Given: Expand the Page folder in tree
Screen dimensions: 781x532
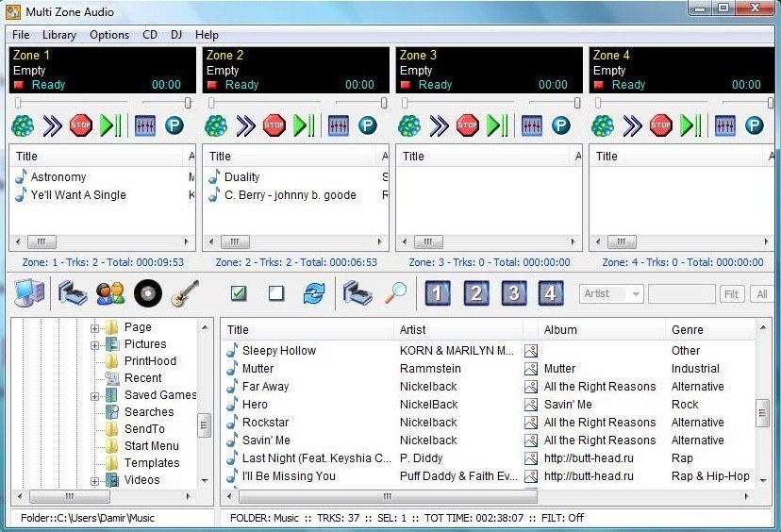Looking at the screenshot, I should click(94, 328).
